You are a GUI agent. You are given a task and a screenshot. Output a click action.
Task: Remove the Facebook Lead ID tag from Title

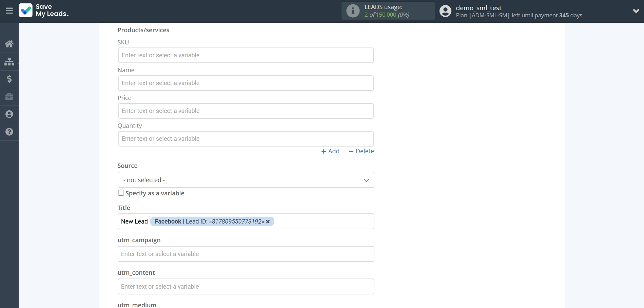268,222
